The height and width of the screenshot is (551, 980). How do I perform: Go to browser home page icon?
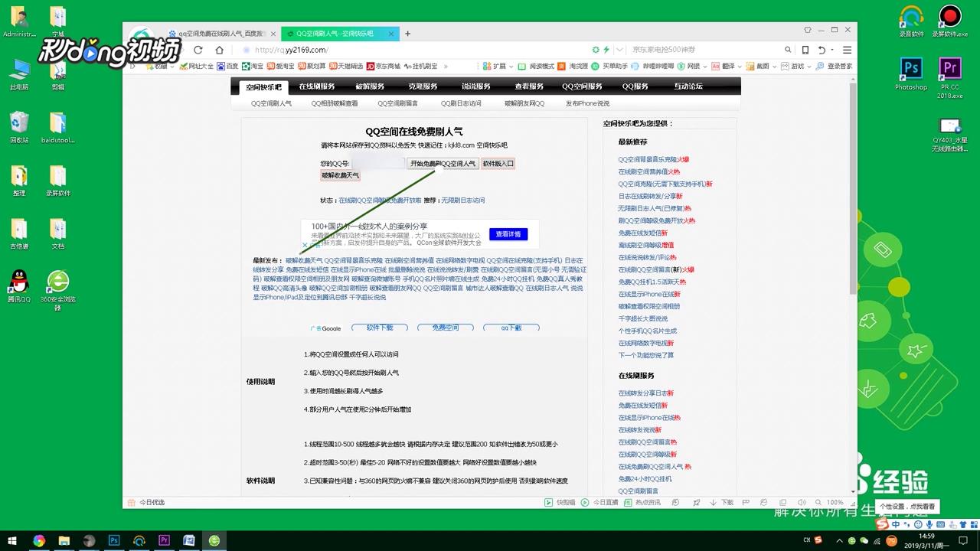click(x=219, y=50)
